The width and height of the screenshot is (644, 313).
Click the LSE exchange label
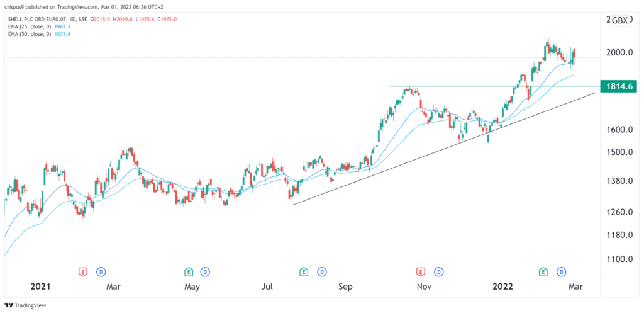(x=84, y=19)
